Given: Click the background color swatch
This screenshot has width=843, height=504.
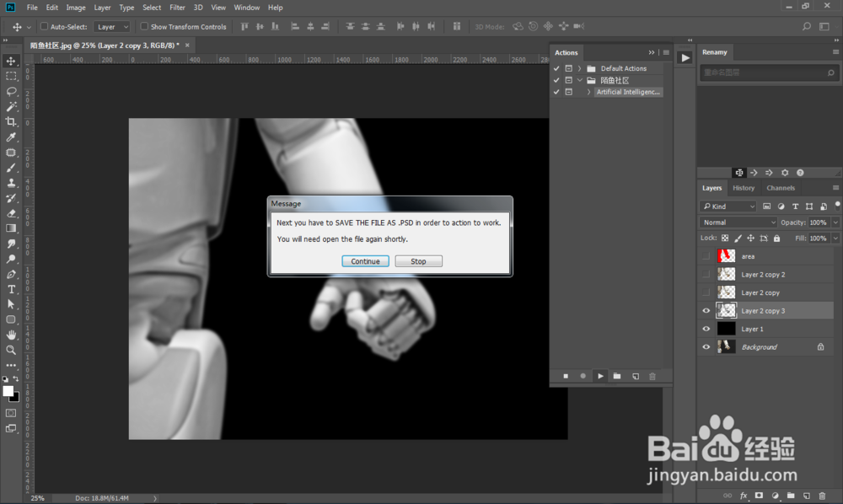Looking at the screenshot, I should coord(15,398).
